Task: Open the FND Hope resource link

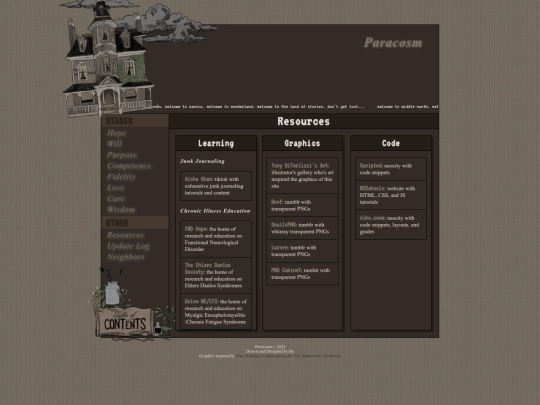Action: click(196, 229)
